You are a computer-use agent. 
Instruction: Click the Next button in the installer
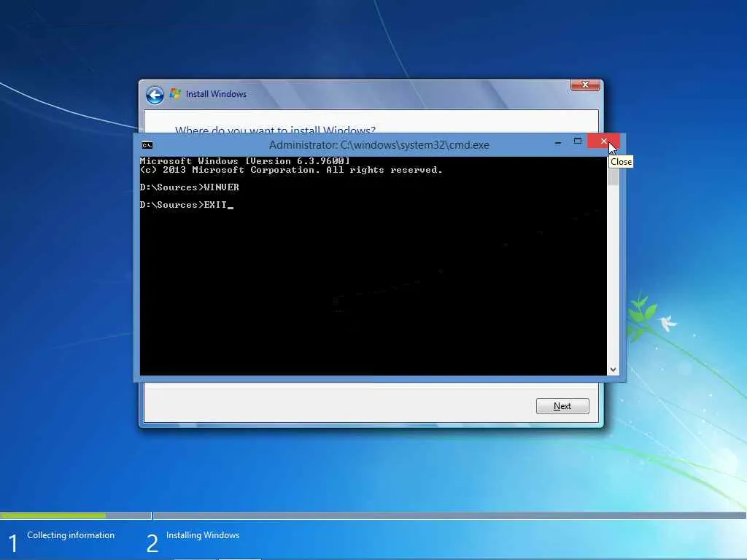click(x=562, y=406)
